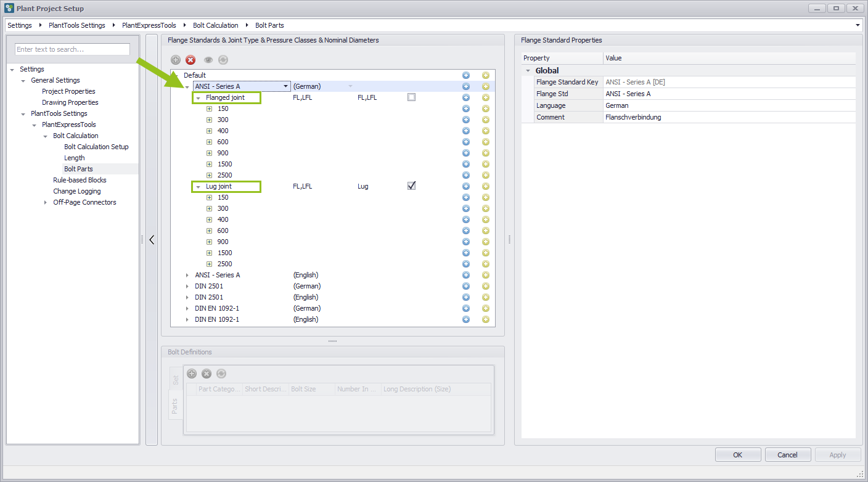Click the blue plus icon in the ANSI - Series A (German) row

click(x=466, y=86)
